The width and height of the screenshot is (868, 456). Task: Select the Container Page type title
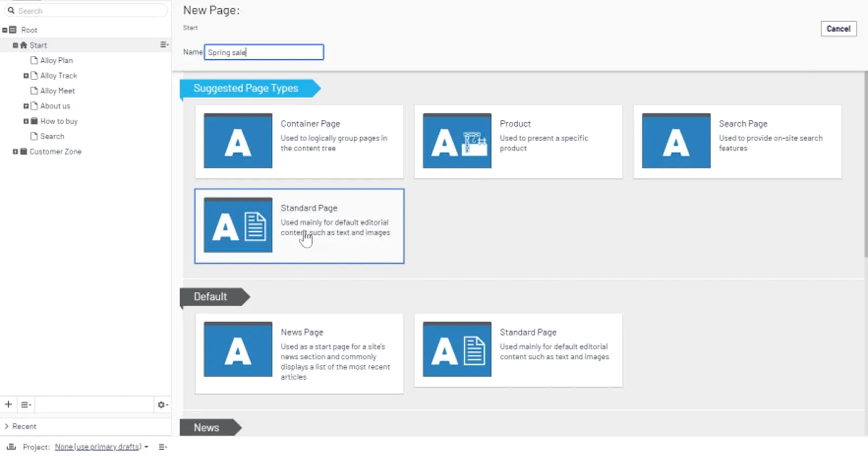[x=310, y=124]
